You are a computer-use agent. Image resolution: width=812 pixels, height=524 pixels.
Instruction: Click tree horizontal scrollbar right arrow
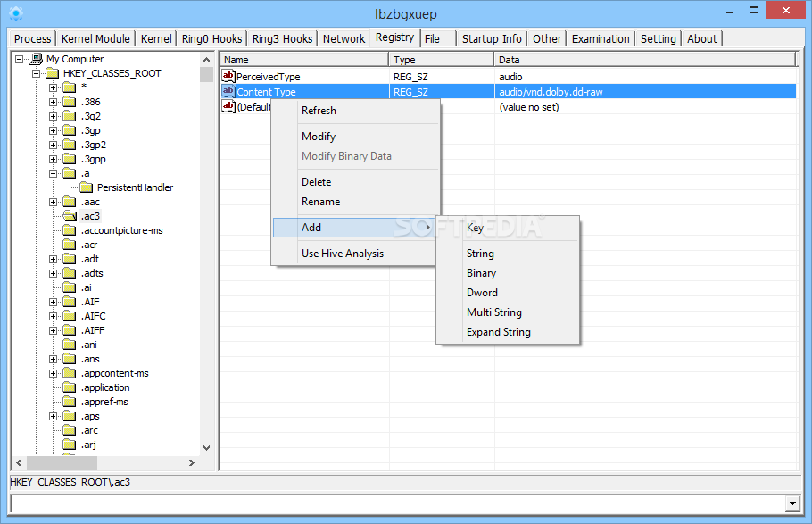click(x=192, y=462)
